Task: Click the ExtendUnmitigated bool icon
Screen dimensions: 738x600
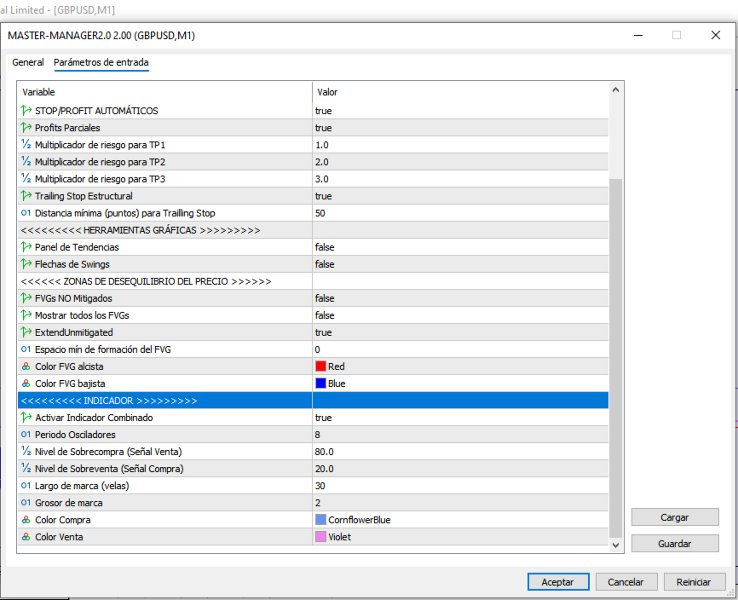Action: 26,332
